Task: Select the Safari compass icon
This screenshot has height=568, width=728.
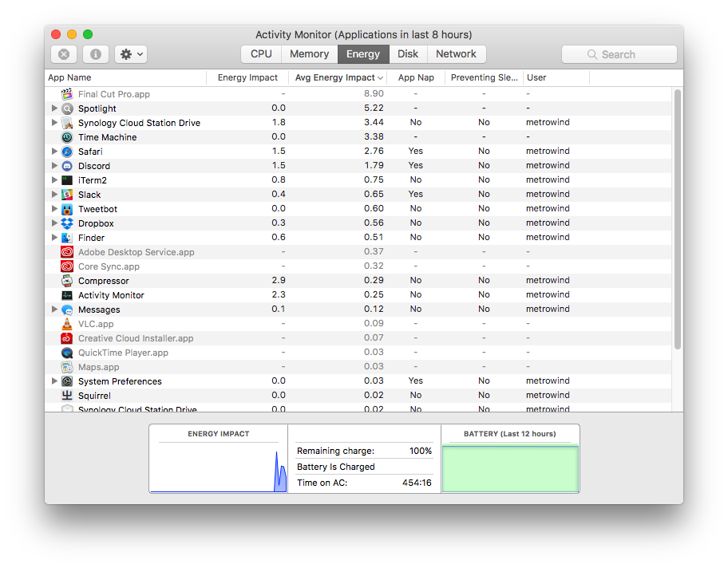Action: (x=67, y=152)
